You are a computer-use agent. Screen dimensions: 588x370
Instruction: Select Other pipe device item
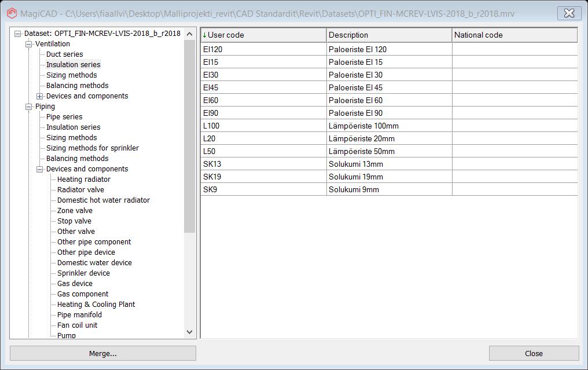86,252
